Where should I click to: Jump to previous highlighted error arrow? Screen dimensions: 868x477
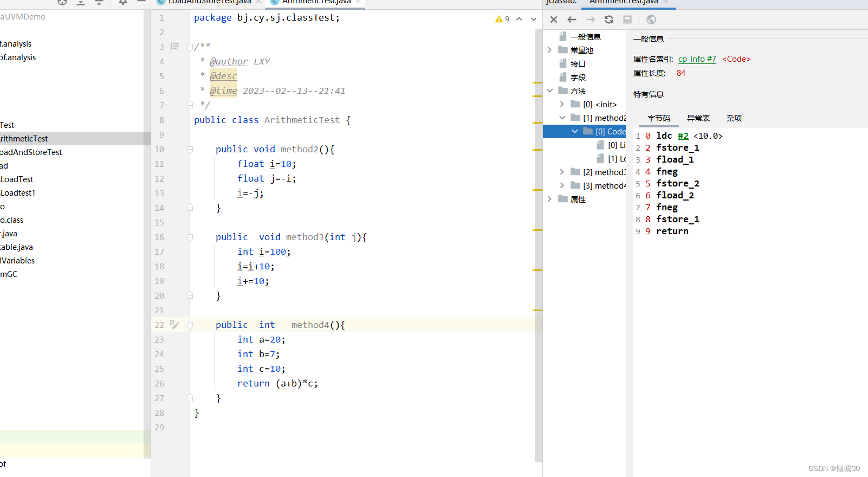(x=519, y=19)
